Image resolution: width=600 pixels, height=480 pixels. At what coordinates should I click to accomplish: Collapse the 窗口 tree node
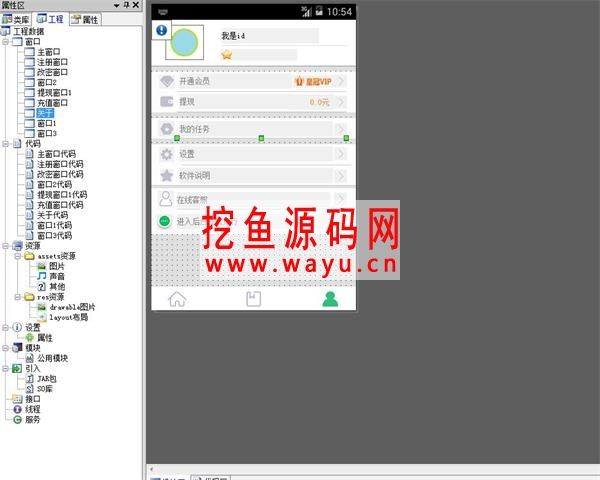[5, 41]
